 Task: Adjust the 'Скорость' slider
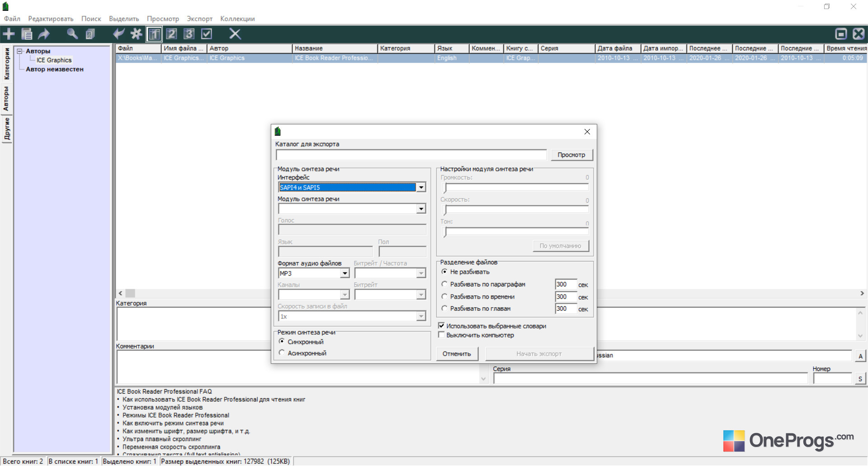[517, 209]
